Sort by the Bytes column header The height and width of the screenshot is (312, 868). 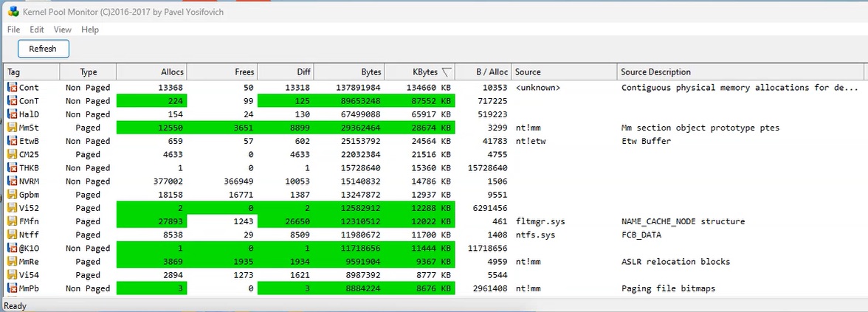coord(348,72)
